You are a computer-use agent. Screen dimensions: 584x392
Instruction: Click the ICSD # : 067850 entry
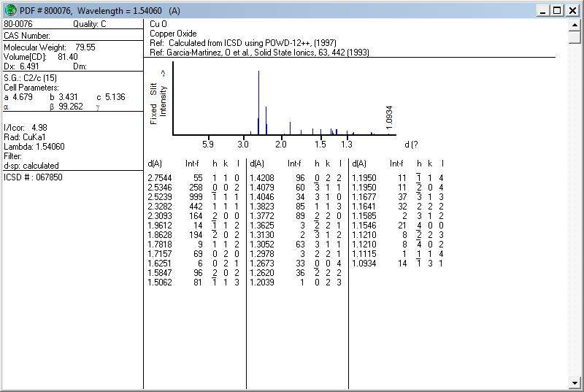pos(33,177)
